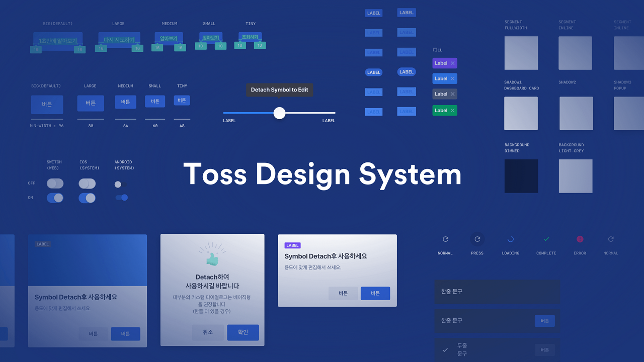Click the purple LABEL tag in the white card
The height and width of the screenshot is (362, 644).
293,245
